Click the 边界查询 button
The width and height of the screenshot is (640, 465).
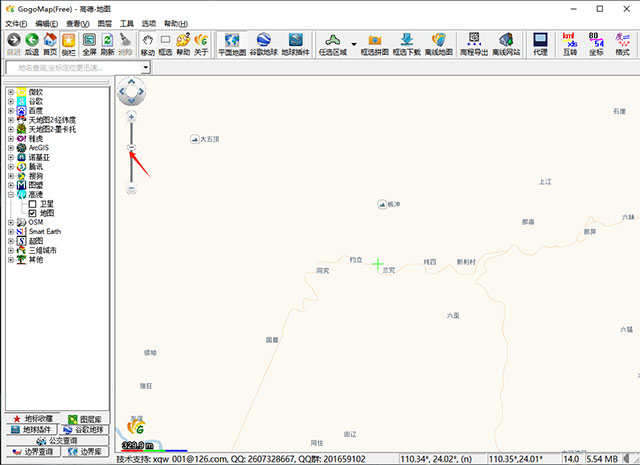(33, 452)
